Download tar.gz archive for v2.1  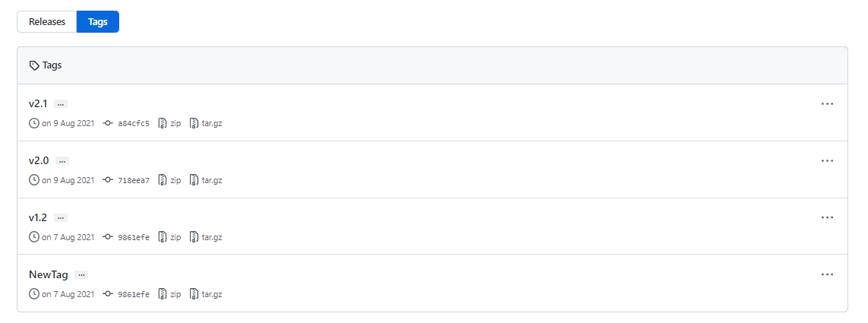[x=211, y=123]
